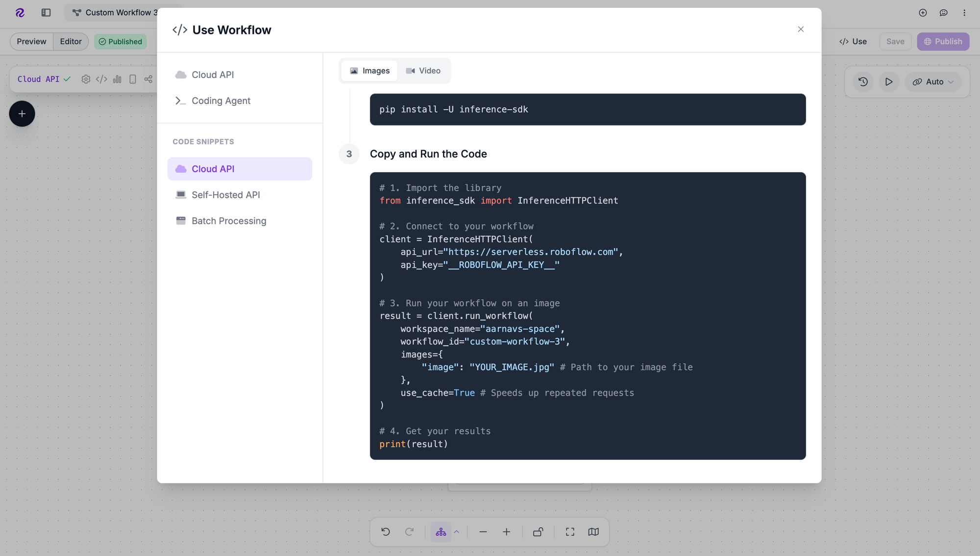Open the code icon in Cloud API toolbar
The width and height of the screenshot is (980, 556).
pyautogui.click(x=101, y=79)
